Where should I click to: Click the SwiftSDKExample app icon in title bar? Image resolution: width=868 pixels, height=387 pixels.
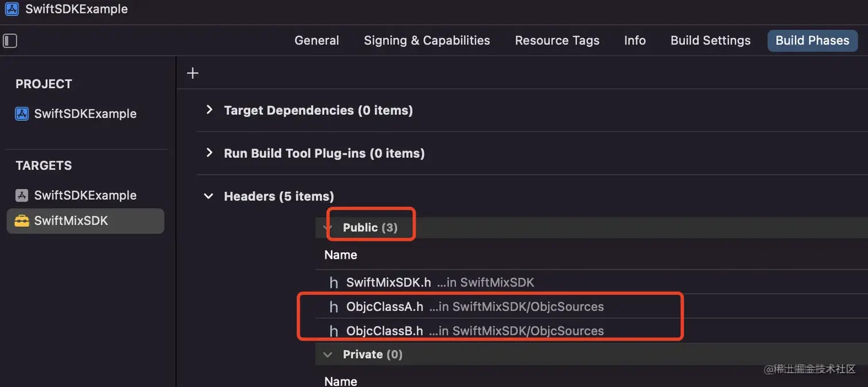point(11,9)
